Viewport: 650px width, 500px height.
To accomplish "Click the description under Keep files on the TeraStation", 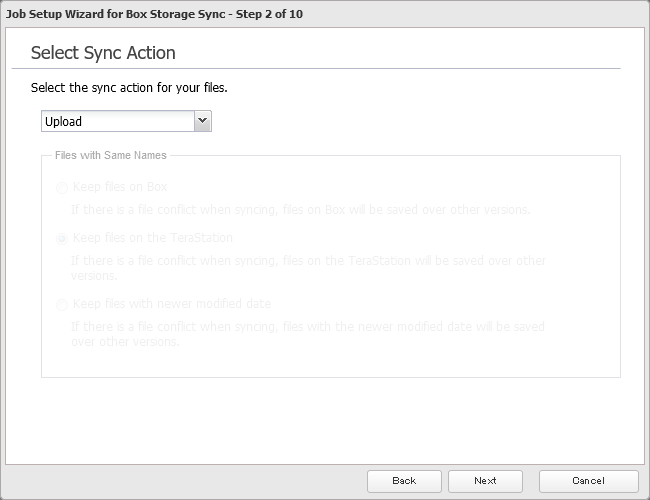I will 308,267.
